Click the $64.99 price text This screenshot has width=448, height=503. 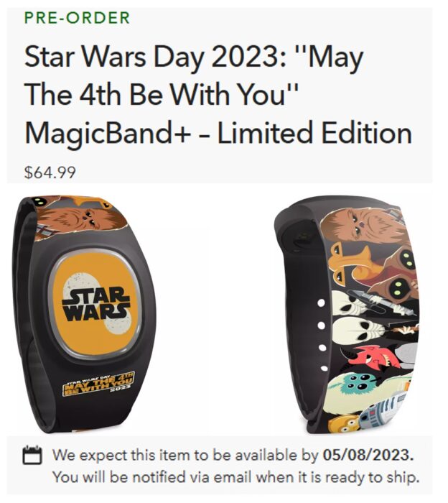tap(50, 172)
